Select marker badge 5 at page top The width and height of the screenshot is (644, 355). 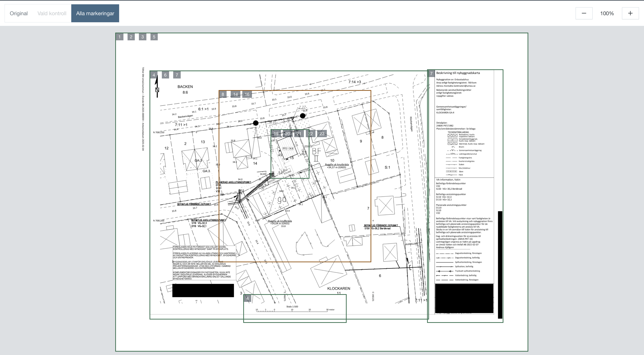point(154,37)
